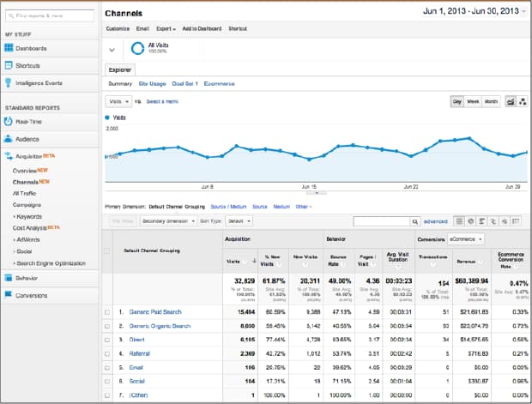
Task: Switch to the line chart view icon
Action: [510, 101]
